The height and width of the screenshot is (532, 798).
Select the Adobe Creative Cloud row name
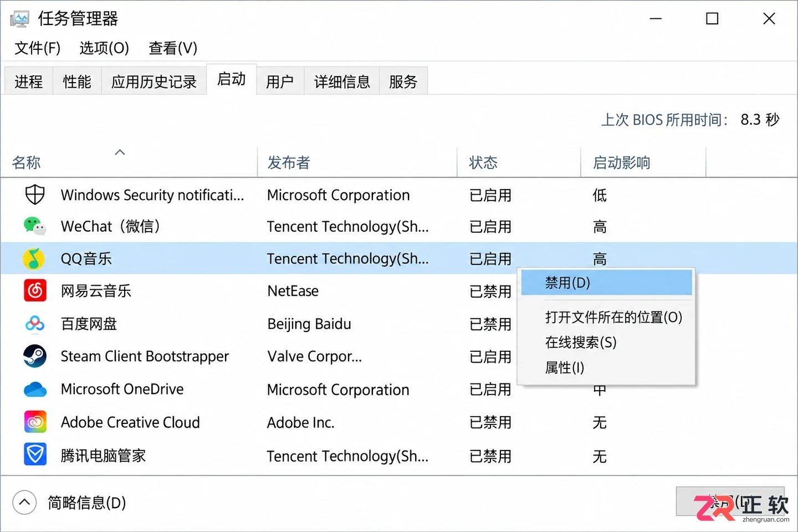pos(130,422)
